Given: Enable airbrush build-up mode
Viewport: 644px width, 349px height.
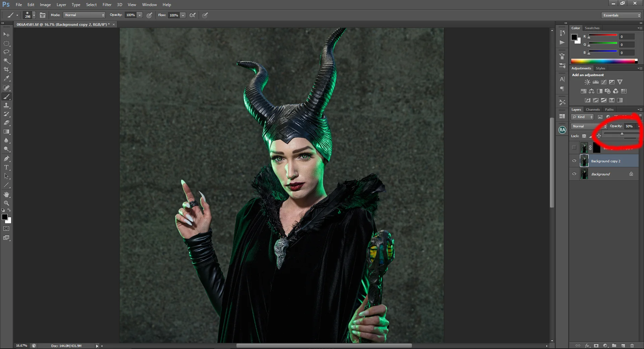Looking at the screenshot, I should (193, 15).
